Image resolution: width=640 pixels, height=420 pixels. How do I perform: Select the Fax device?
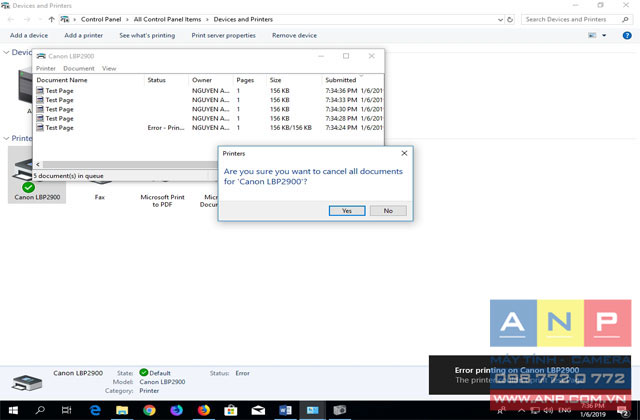[x=100, y=197]
